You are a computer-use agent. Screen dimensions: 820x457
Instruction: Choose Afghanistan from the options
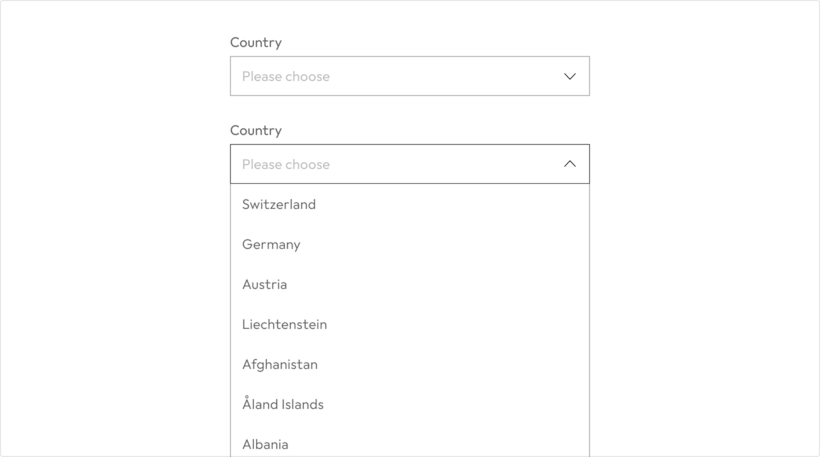pos(280,364)
